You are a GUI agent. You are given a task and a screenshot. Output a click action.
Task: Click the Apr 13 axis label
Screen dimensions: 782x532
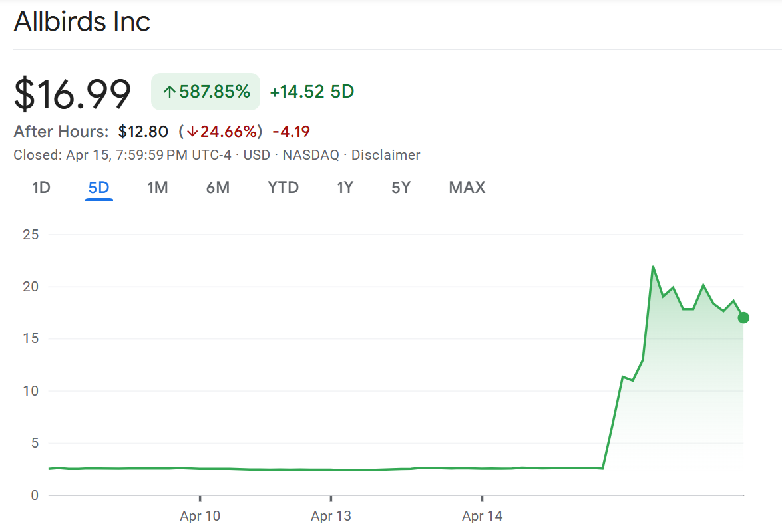click(x=331, y=515)
